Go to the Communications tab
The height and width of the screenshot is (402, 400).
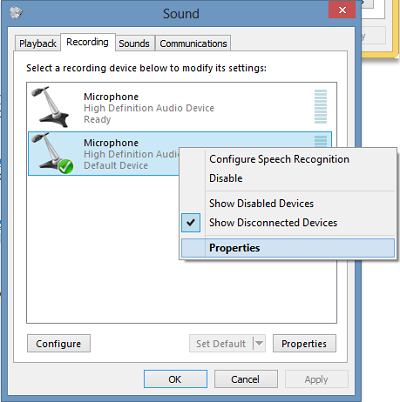click(x=193, y=43)
